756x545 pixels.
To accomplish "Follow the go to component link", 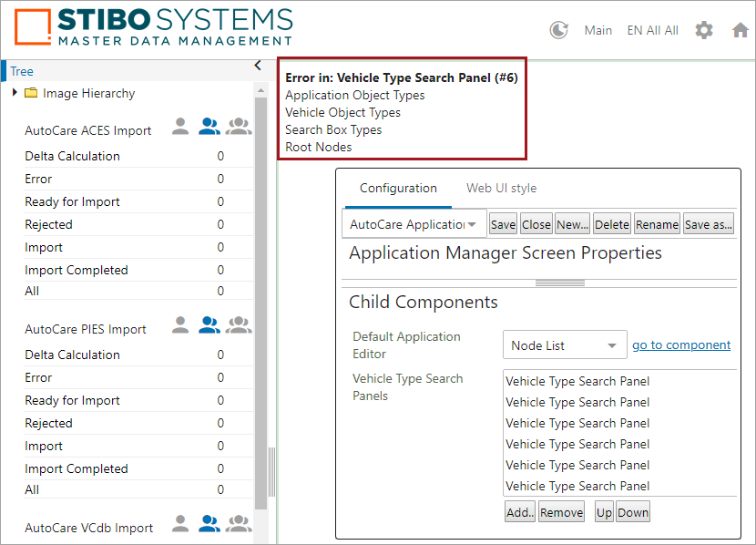I will 681,345.
